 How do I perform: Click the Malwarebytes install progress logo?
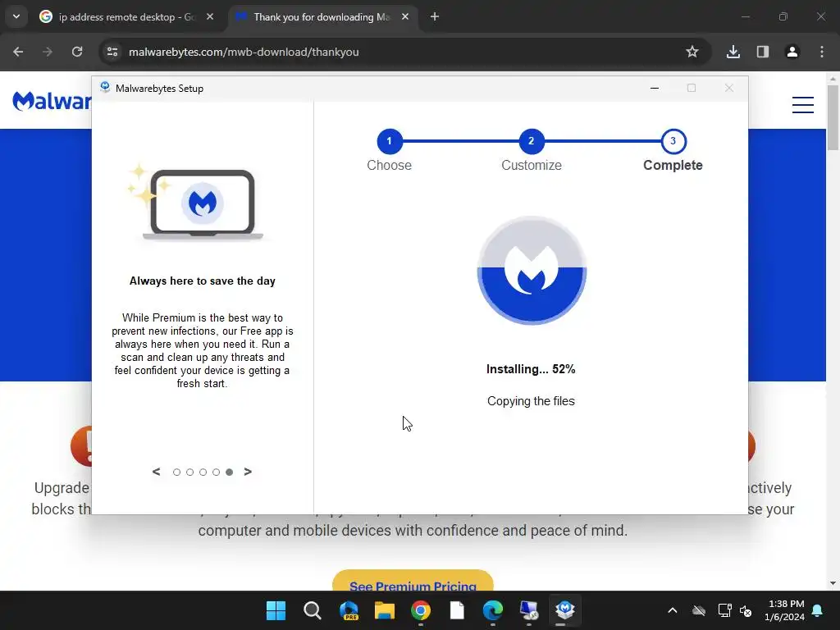coord(532,271)
